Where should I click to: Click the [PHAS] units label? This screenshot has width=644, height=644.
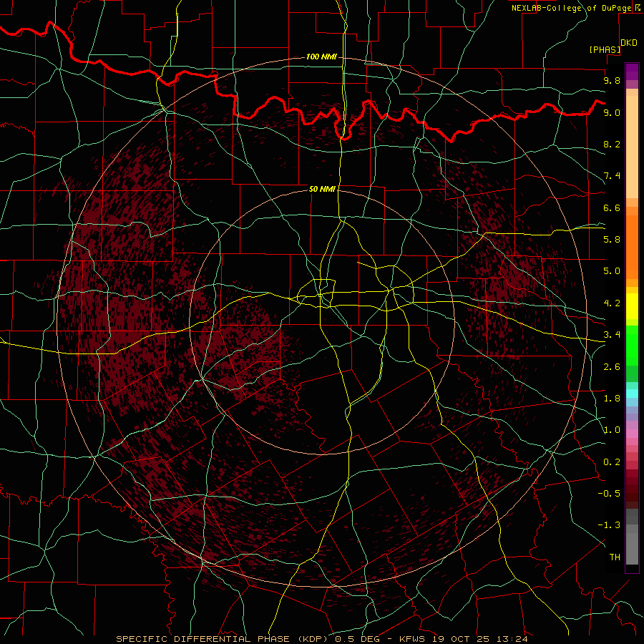pyautogui.click(x=605, y=49)
